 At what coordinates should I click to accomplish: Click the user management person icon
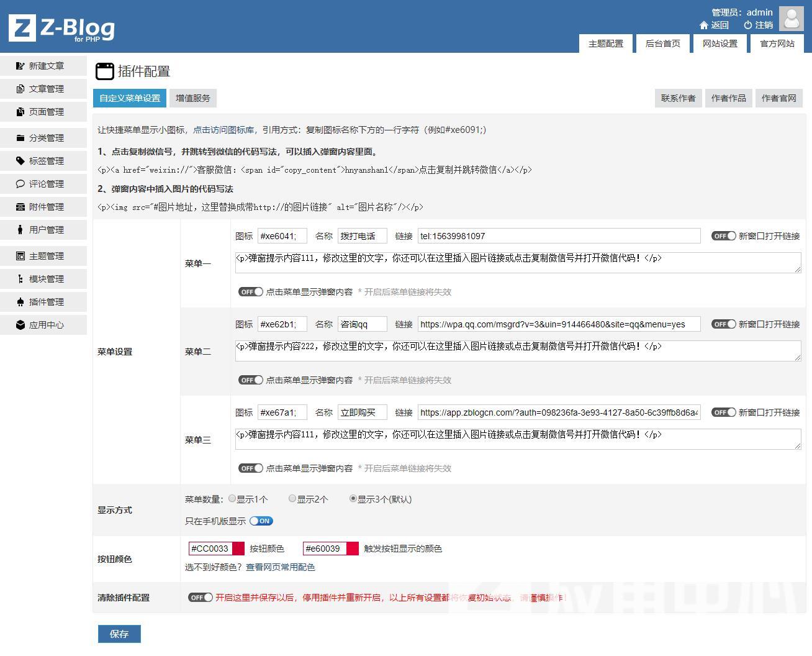coord(20,230)
